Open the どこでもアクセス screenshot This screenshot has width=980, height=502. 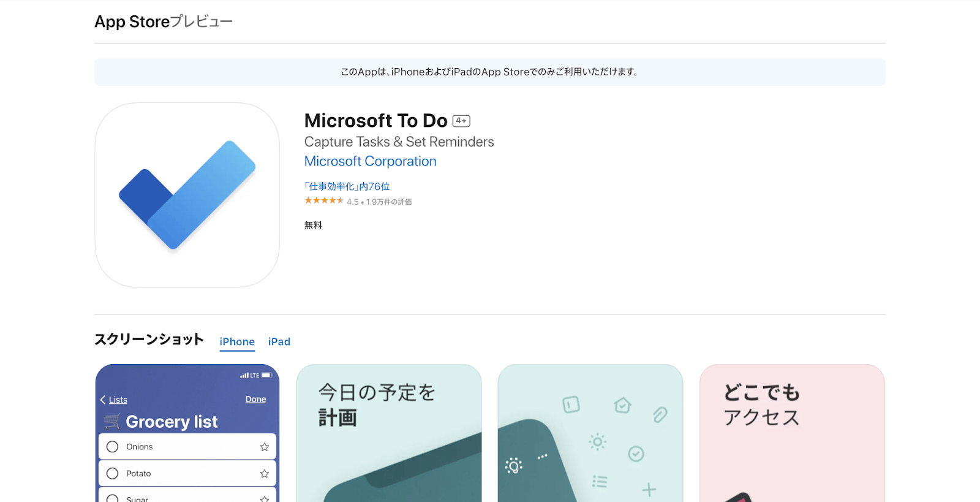click(792, 433)
